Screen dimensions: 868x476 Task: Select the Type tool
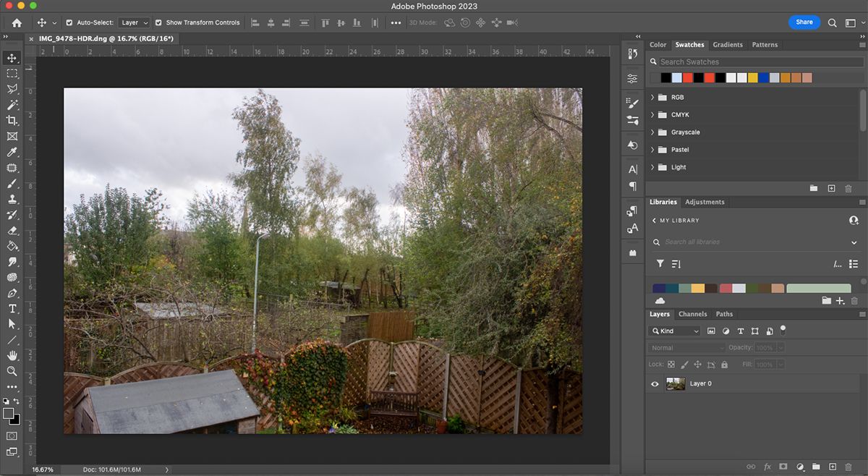[x=11, y=309]
